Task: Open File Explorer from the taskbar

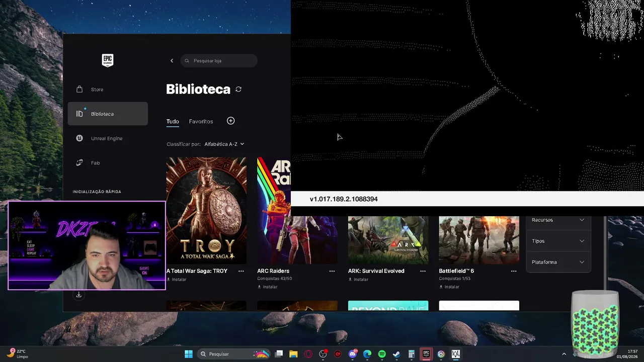Action: 293,354
